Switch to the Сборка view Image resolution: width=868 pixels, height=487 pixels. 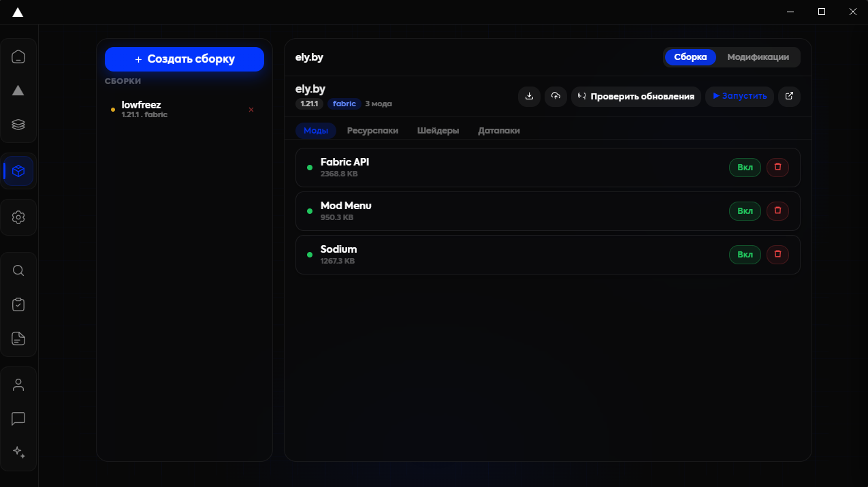(x=690, y=57)
